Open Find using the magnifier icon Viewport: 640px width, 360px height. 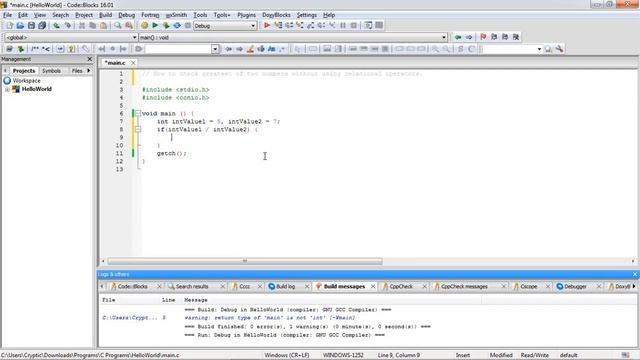tap(118, 25)
